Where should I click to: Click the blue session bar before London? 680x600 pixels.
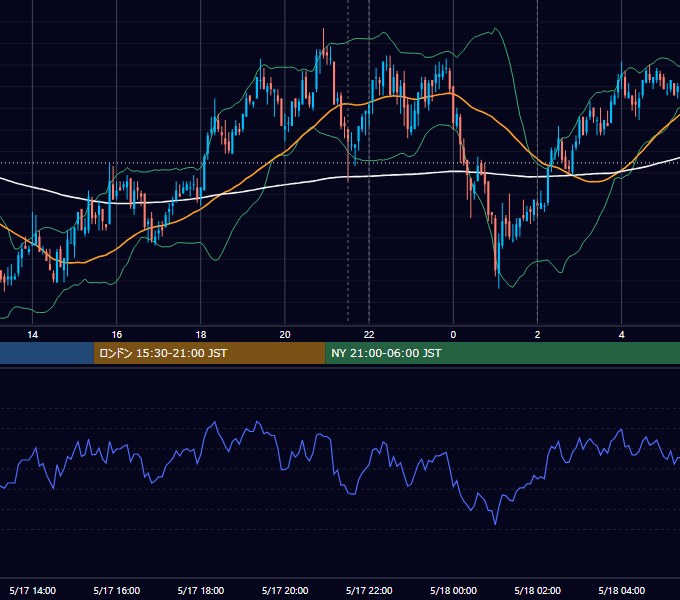[47, 353]
